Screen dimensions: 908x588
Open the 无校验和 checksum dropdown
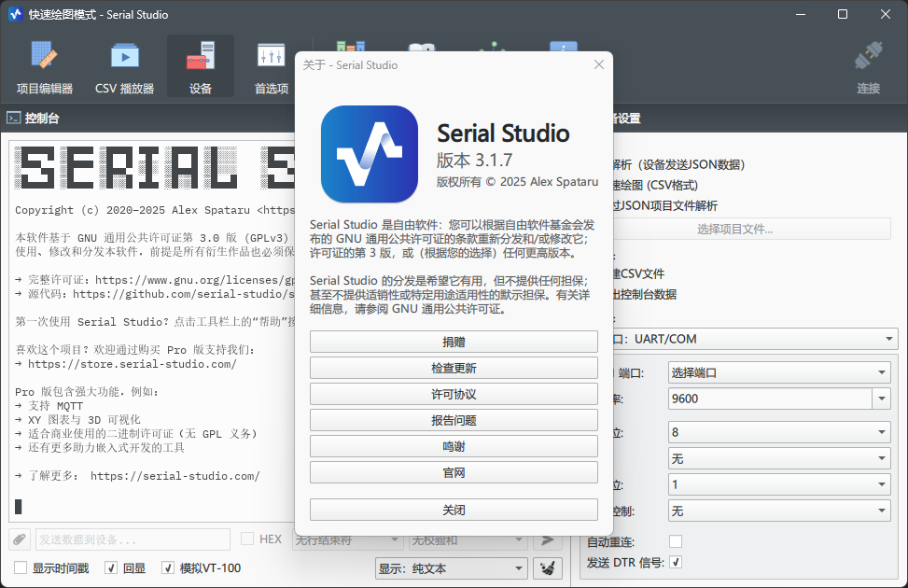pyautogui.click(x=468, y=539)
